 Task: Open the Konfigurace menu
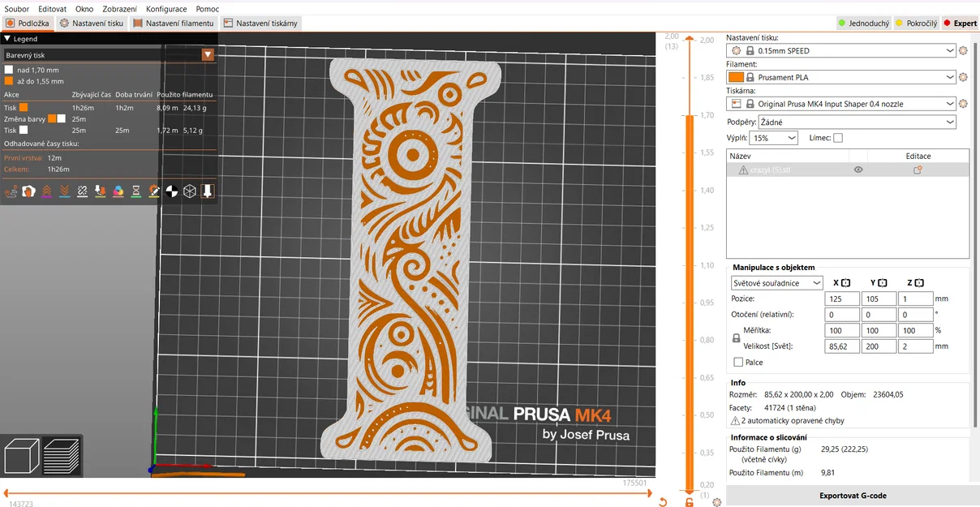(x=166, y=9)
